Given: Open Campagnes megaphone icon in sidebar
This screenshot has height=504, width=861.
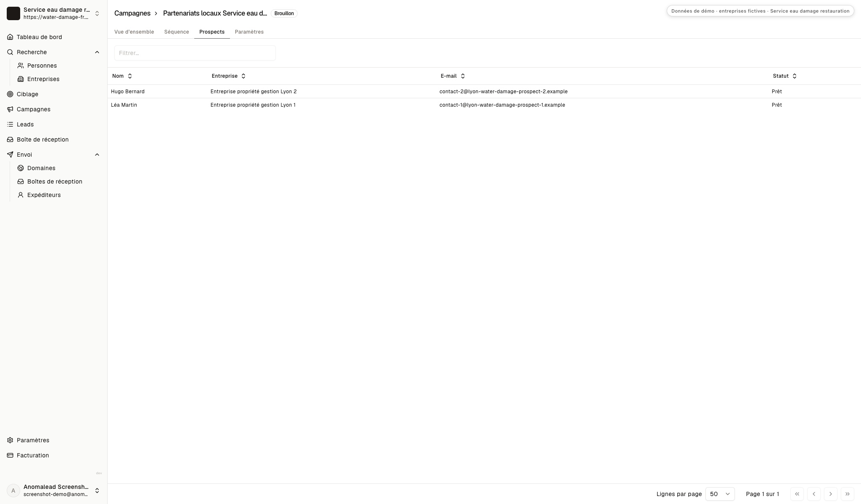Looking at the screenshot, I should (10, 109).
